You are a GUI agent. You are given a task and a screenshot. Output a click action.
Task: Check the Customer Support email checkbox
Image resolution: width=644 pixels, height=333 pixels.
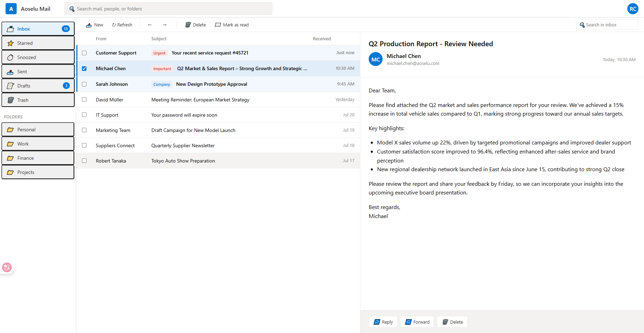click(x=84, y=53)
